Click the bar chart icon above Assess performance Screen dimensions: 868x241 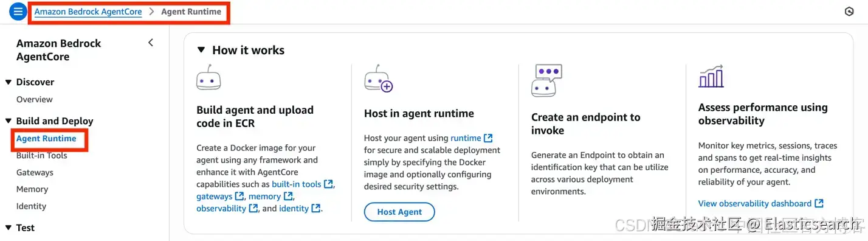pyautogui.click(x=711, y=76)
